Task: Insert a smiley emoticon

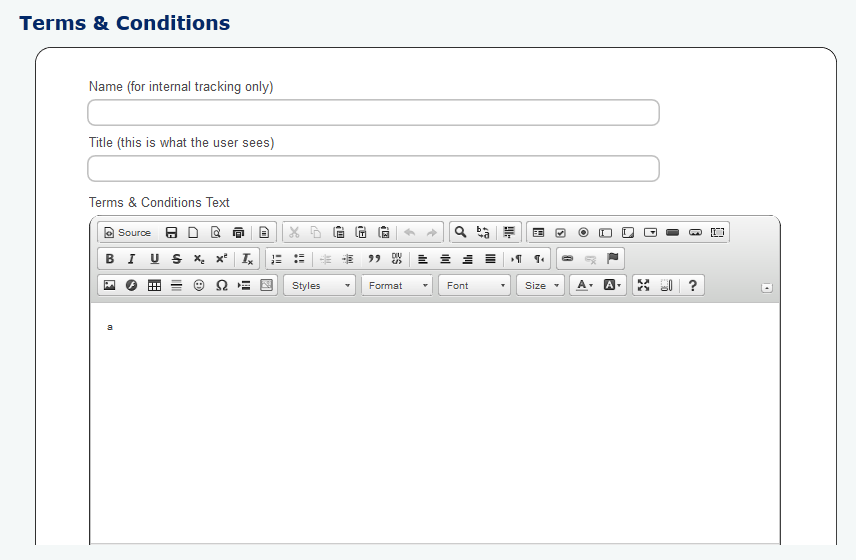Action: tap(199, 285)
